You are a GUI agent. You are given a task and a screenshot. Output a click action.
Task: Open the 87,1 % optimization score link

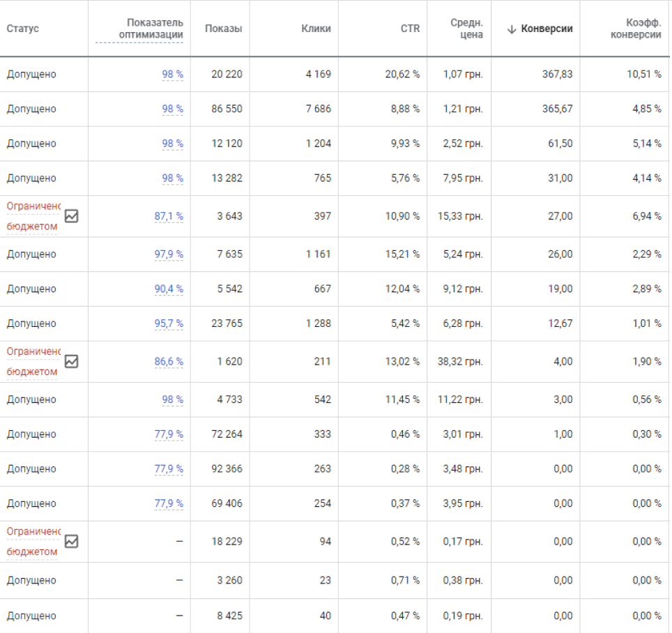(169, 216)
